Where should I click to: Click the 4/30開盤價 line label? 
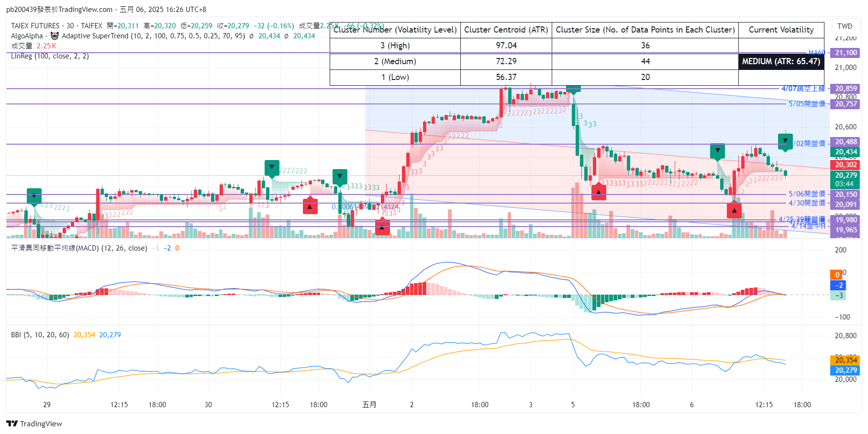pos(807,203)
